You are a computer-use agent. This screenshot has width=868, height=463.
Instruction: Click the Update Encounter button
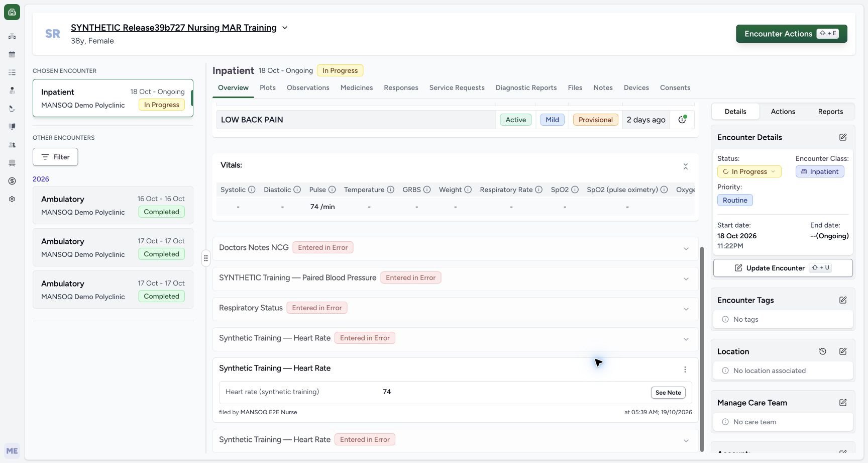click(x=783, y=268)
